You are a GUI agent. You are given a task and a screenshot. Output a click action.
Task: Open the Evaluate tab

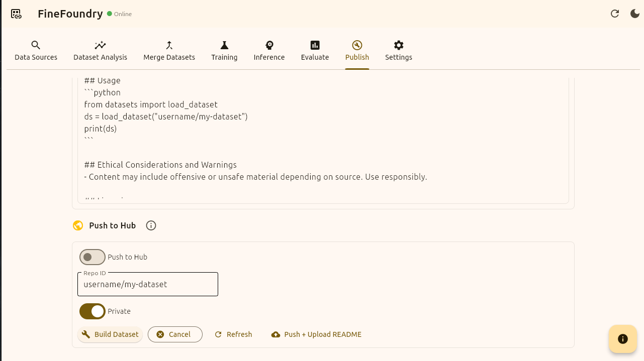[x=315, y=51]
